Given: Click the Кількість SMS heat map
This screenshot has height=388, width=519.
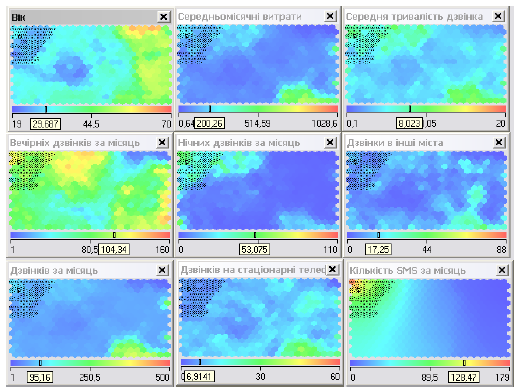Looking at the screenshot, I should 429,318.
